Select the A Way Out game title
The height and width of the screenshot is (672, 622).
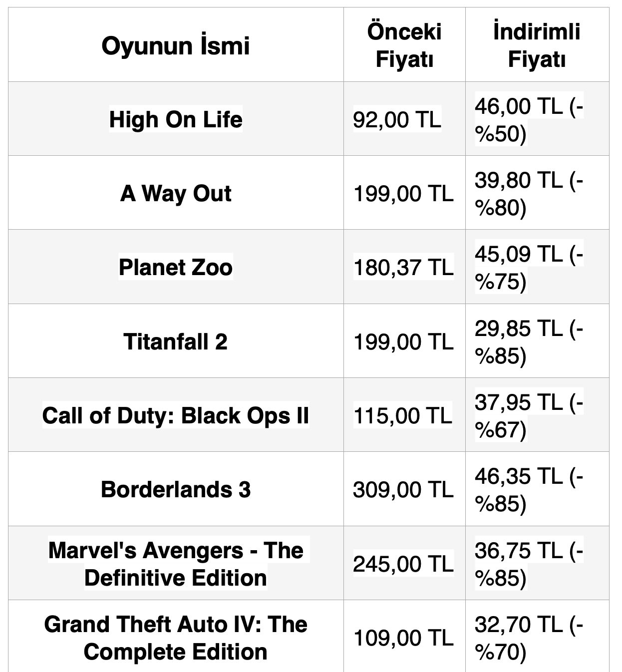coord(176,194)
